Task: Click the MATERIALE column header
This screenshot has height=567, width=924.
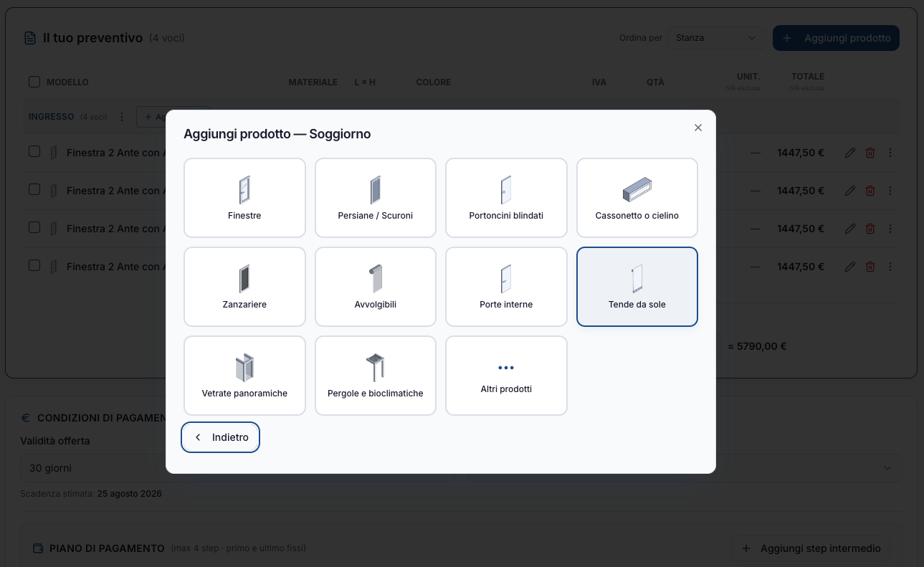Action: click(313, 82)
